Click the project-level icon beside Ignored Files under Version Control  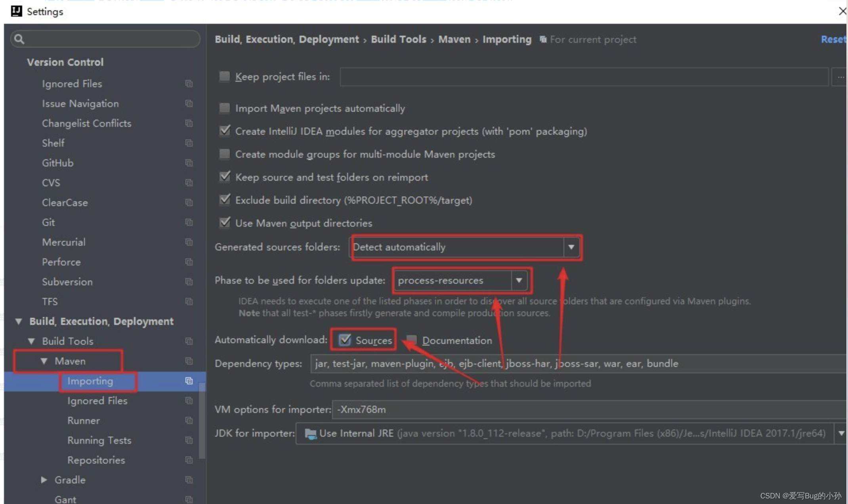coord(189,84)
